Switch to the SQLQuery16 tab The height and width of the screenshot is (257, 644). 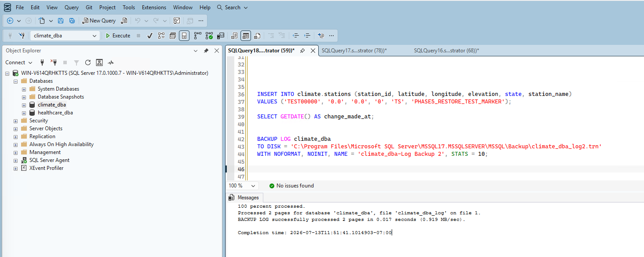[447, 51]
